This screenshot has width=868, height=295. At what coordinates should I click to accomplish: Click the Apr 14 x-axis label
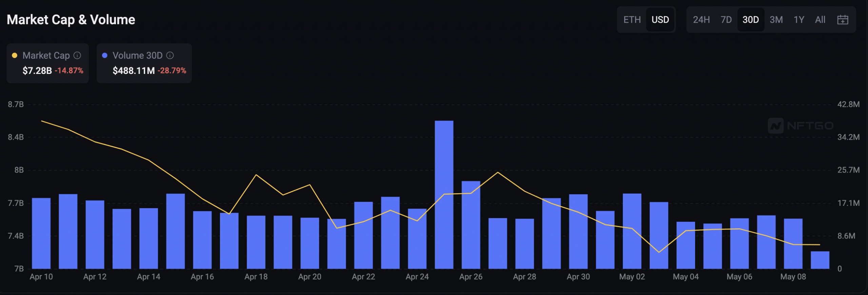coord(149,277)
